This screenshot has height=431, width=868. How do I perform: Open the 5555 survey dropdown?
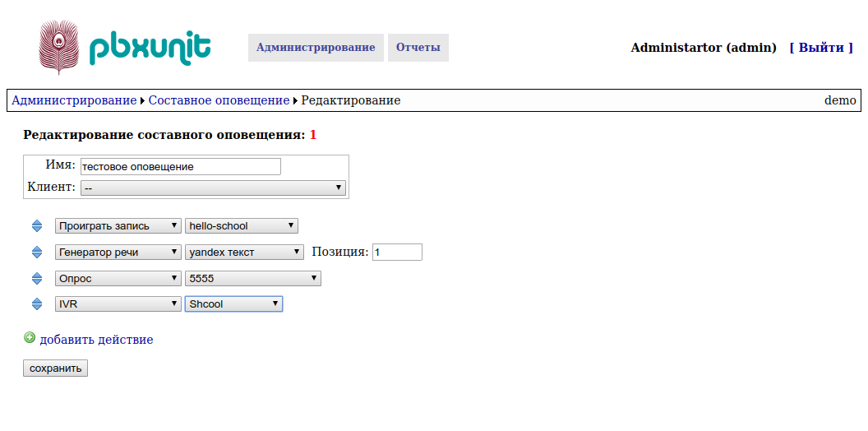tap(253, 278)
